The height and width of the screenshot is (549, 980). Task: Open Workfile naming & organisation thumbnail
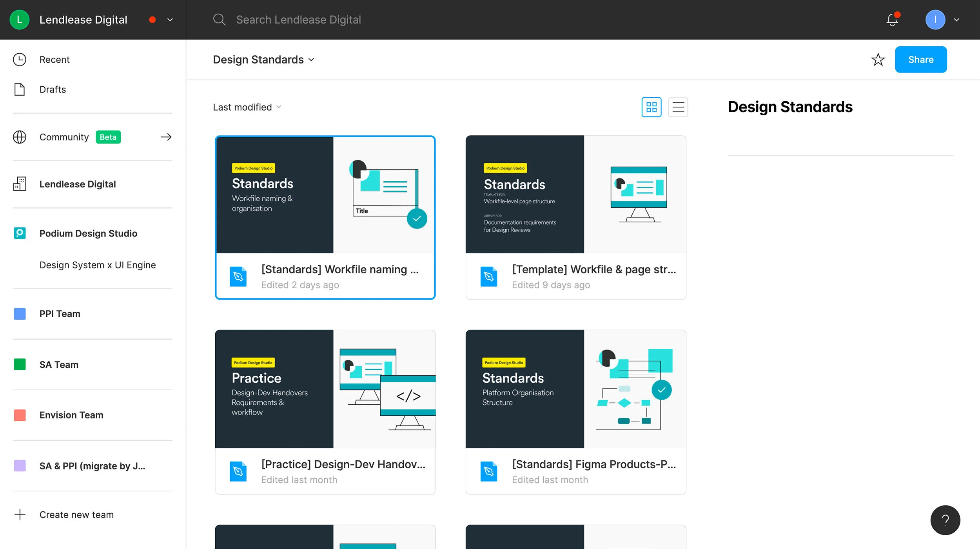(x=325, y=195)
